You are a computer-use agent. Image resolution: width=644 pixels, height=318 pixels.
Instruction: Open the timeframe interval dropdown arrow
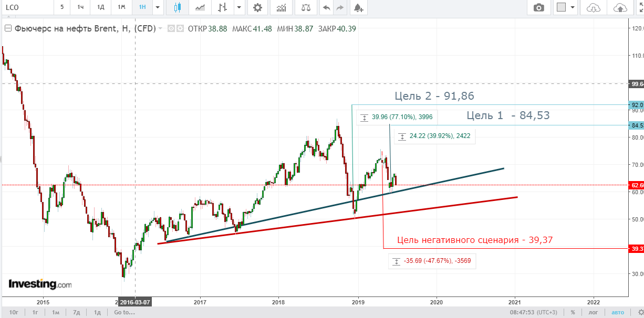pyautogui.click(x=157, y=7)
